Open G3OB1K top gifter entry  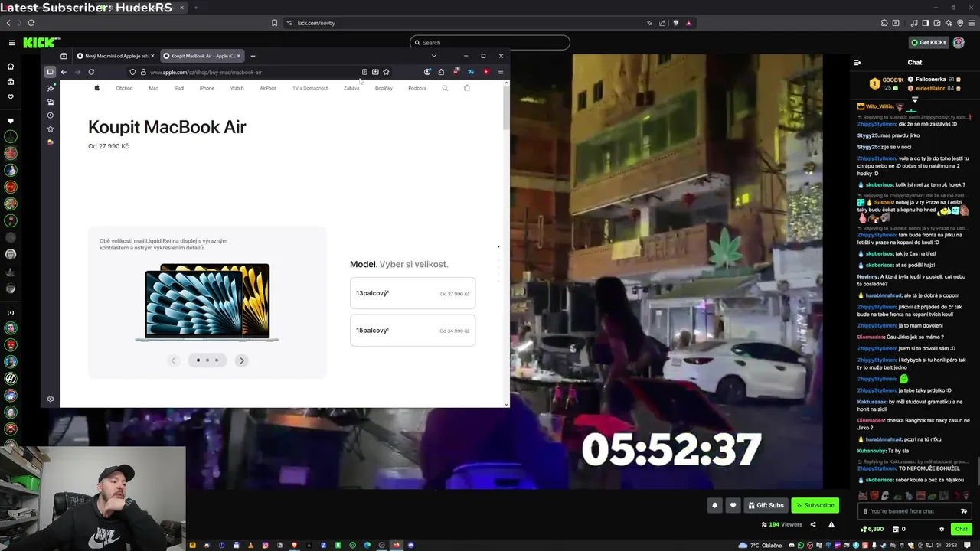(x=885, y=83)
